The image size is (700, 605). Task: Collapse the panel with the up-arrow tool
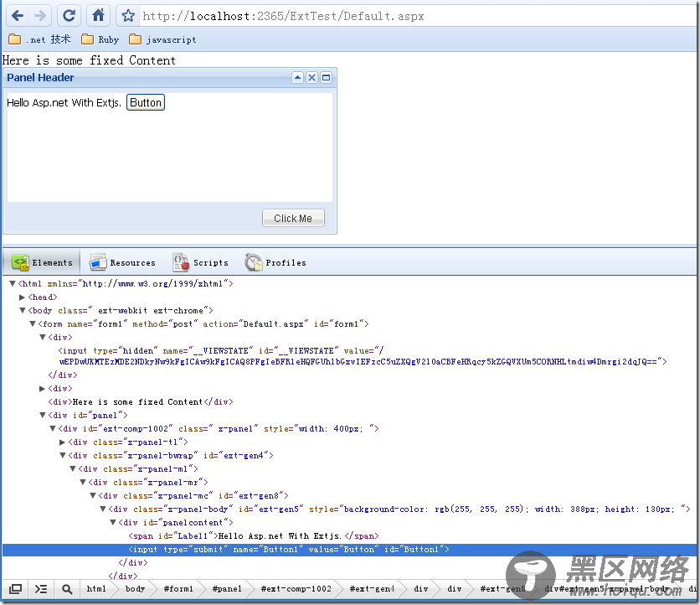click(x=297, y=78)
